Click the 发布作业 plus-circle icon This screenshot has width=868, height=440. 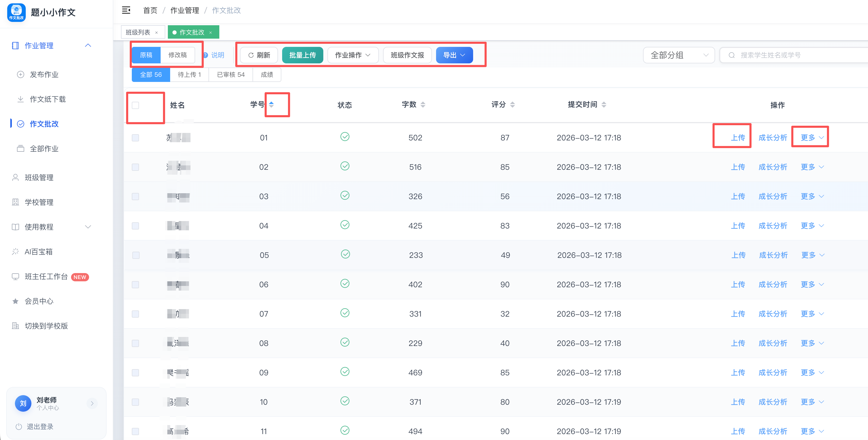click(x=21, y=74)
